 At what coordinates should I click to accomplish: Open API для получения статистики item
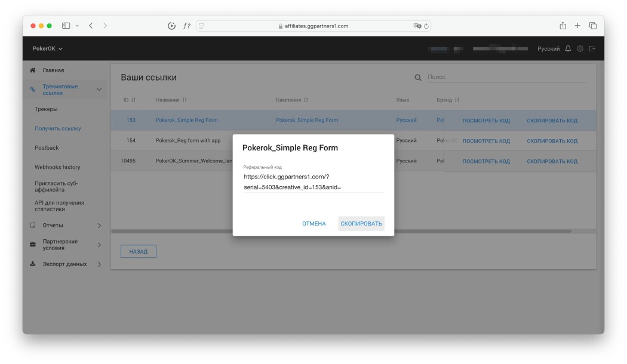point(59,206)
